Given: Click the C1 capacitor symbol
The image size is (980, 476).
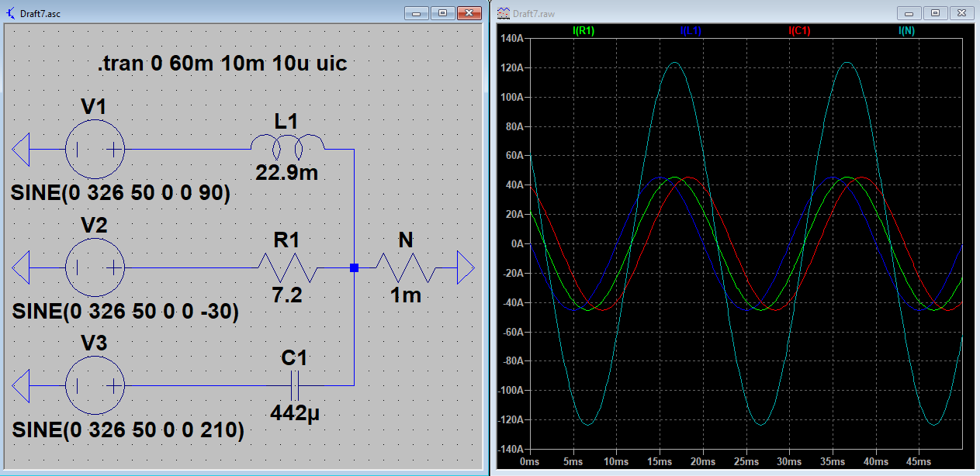Looking at the screenshot, I should tap(295, 385).
